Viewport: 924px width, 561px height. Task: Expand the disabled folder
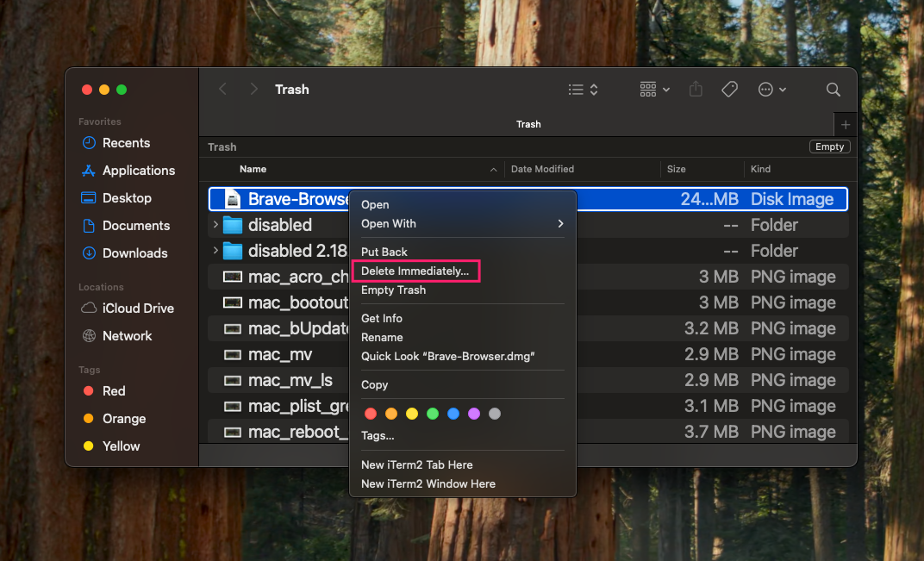[x=215, y=225]
